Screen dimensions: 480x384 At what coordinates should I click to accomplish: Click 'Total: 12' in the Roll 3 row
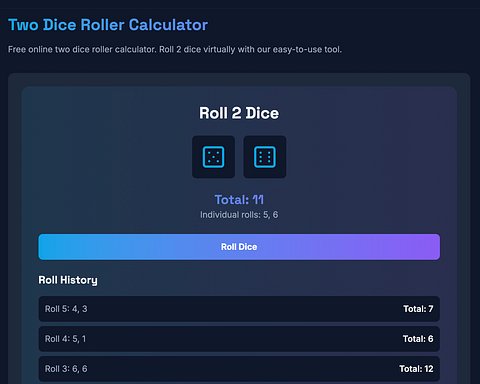pyautogui.click(x=416, y=369)
